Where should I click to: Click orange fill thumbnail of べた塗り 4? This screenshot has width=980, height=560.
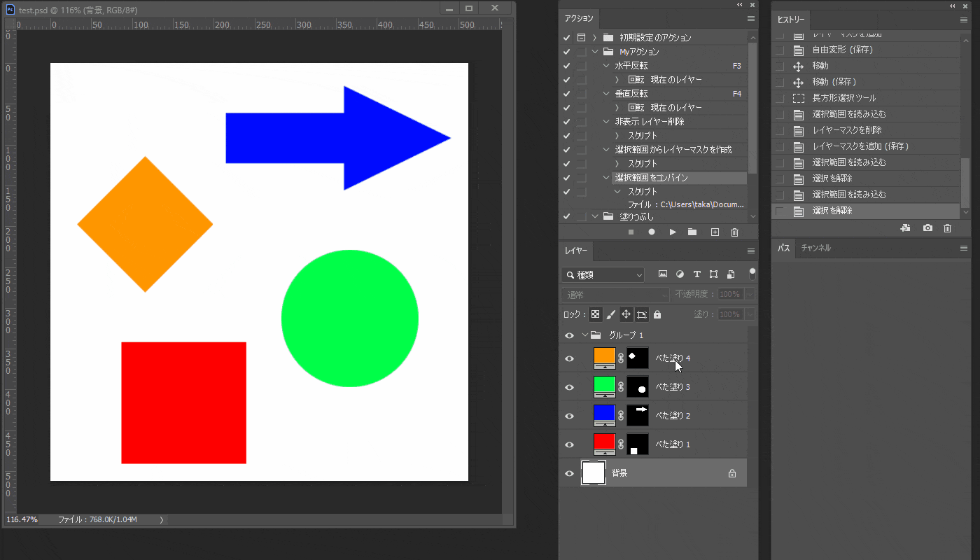(605, 357)
